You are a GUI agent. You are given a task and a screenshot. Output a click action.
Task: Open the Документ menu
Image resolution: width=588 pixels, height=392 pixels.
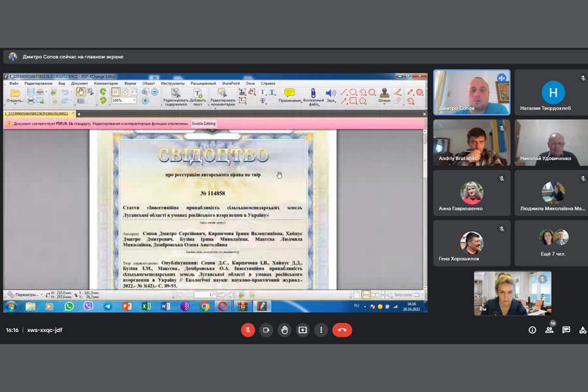coord(79,83)
